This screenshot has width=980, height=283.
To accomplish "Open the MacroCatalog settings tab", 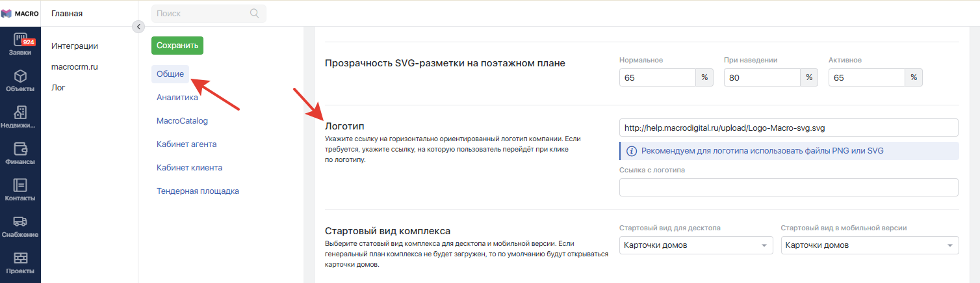I will click(x=182, y=121).
